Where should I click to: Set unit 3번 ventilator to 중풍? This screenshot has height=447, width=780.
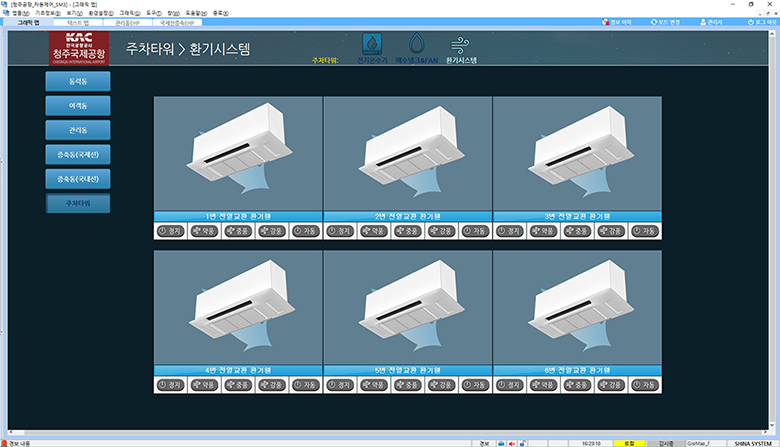pos(578,231)
